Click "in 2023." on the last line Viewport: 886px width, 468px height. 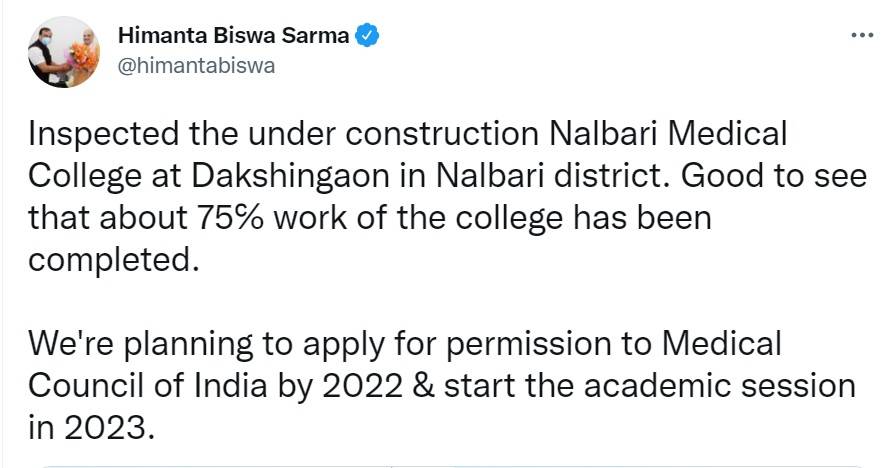93,427
